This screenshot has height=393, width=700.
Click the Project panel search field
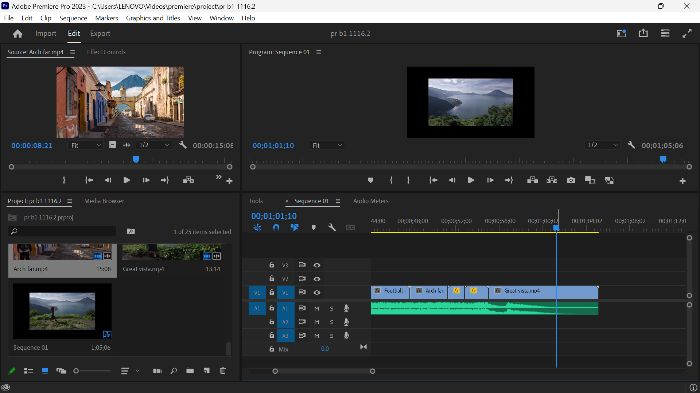pos(62,231)
